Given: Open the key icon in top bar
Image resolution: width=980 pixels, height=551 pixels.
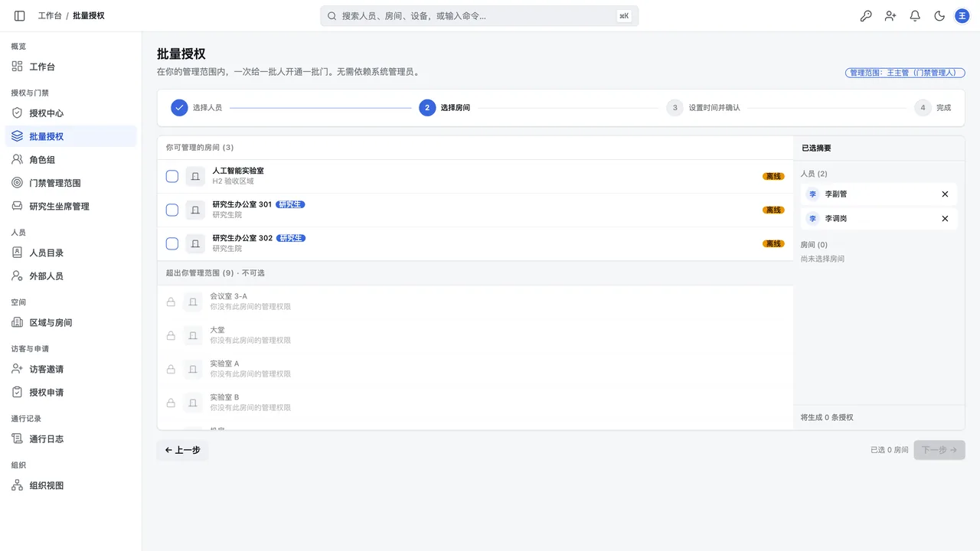Looking at the screenshot, I should 866,15.
